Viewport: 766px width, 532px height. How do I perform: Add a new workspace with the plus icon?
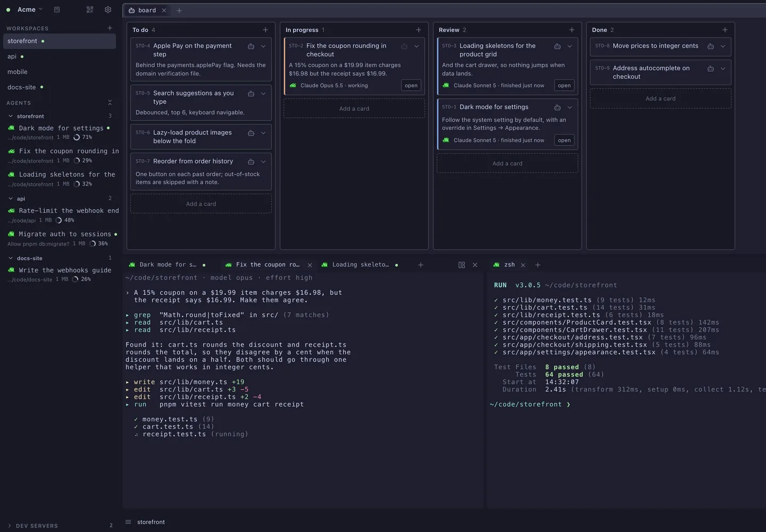[110, 28]
